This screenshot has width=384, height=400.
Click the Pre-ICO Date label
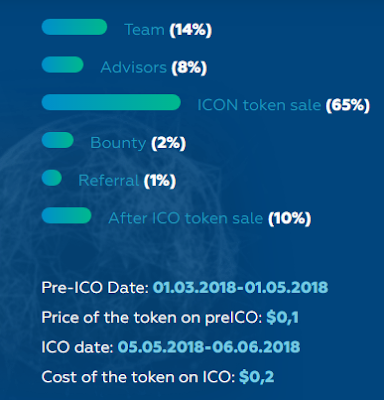point(95,287)
